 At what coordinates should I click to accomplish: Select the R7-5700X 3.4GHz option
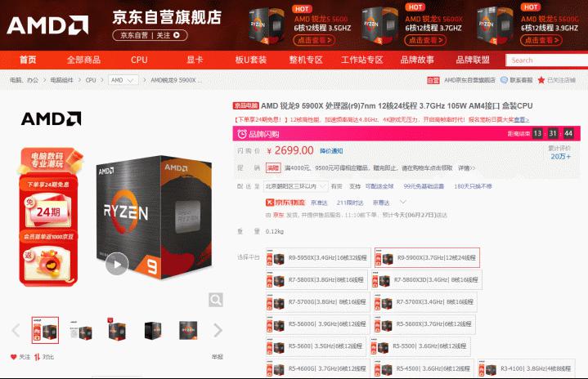coord(425,302)
